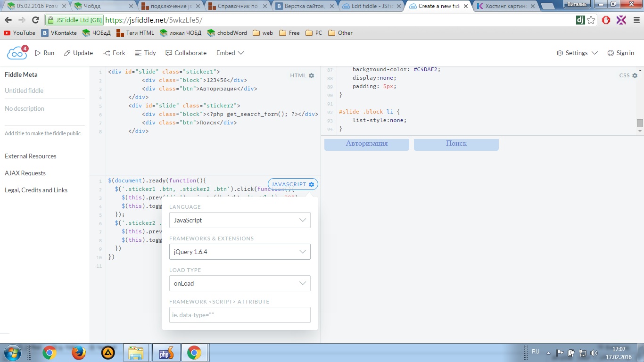Open the Settings menu in top bar
644x362 pixels.
[577, 53]
